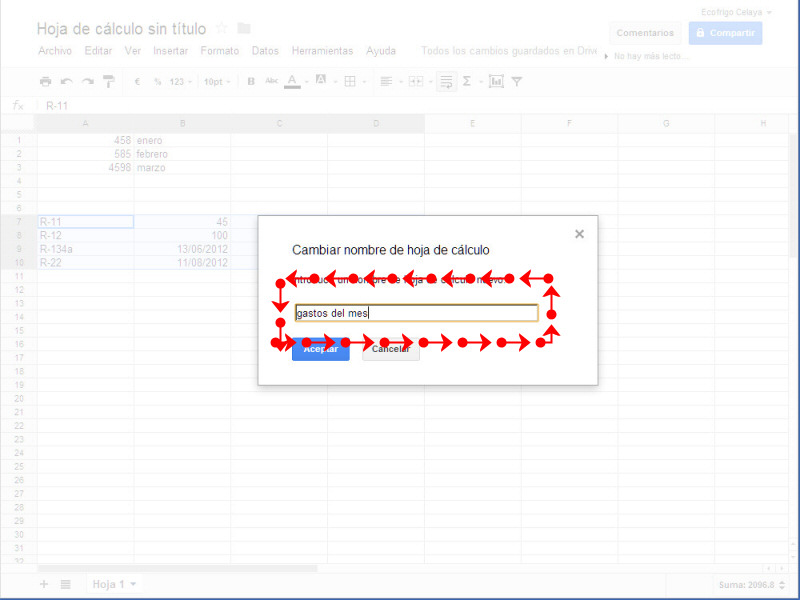Click the horizontal align icon
The height and width of the screenshot is (600, 800).
coord(386,82)
